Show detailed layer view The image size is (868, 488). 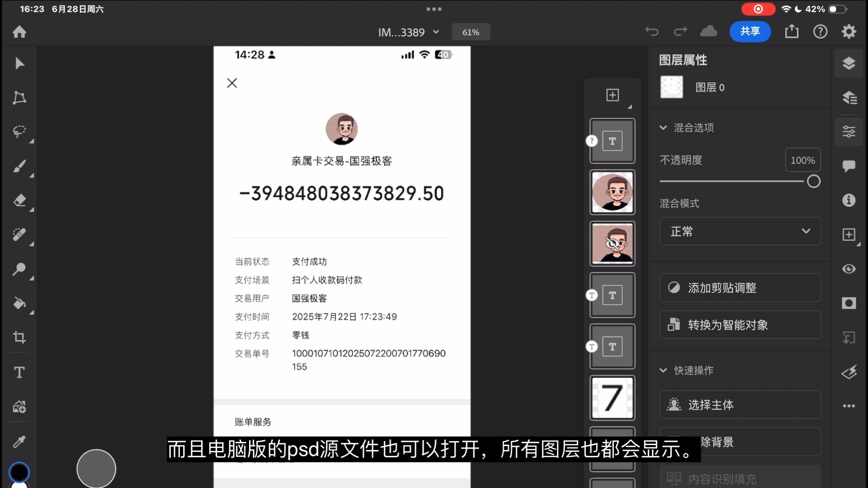point(849,98)
